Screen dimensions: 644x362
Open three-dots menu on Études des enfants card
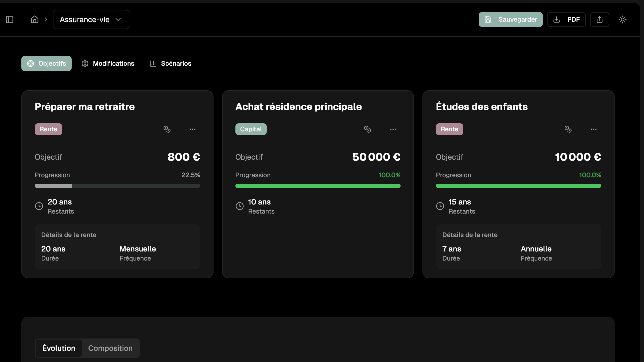[x=594, y=129]
